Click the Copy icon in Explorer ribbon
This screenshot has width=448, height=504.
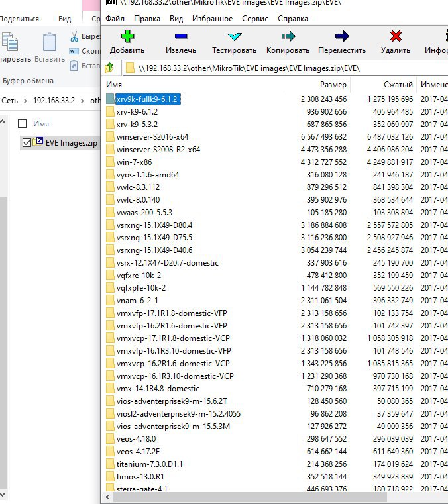point(10,42)
